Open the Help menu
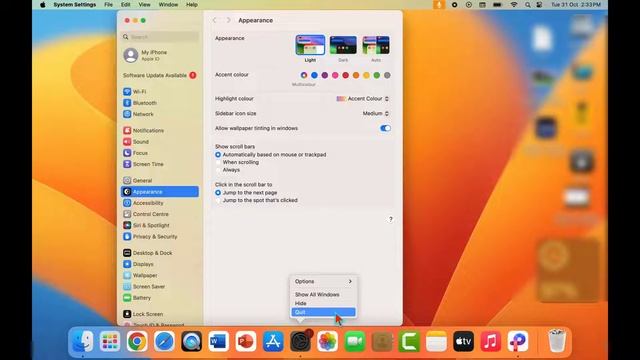640x360 pixels. (192, 4)
